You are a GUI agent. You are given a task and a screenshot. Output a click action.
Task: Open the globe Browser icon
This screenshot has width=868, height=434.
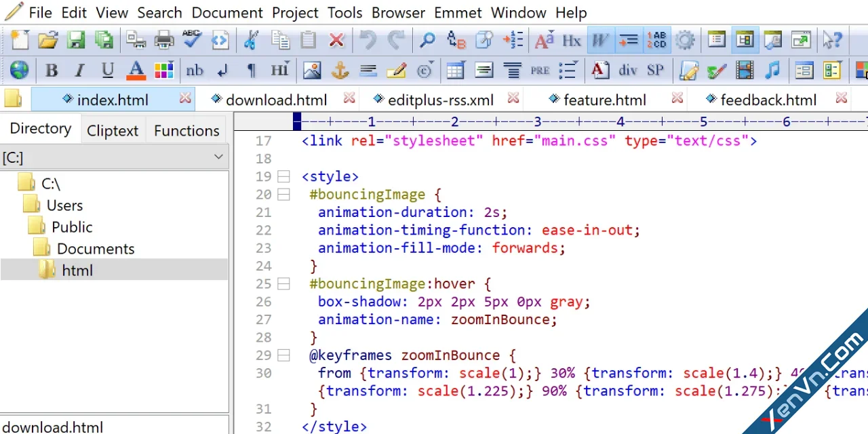pos(20,70)
